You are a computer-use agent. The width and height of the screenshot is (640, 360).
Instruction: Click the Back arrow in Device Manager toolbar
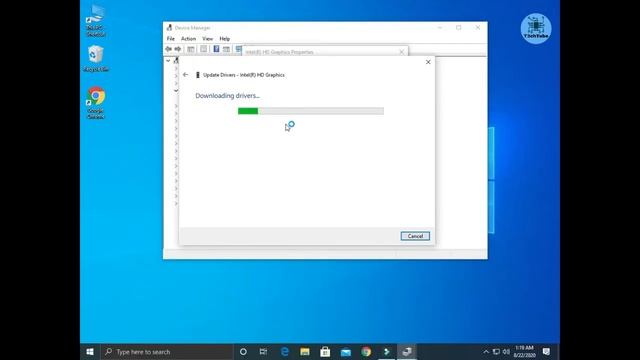pyautogui.click(x=168, y=49)
